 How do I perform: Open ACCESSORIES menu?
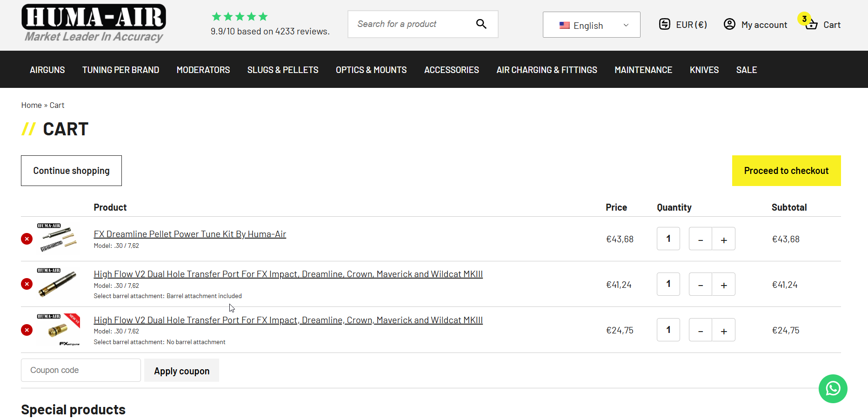tap(452, 70)
